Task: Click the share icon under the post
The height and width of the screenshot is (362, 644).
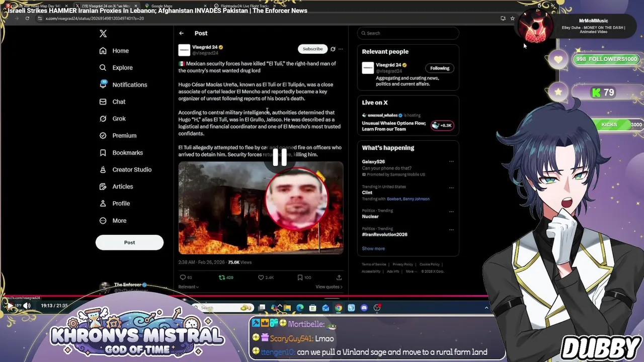Action: [339, 278]
